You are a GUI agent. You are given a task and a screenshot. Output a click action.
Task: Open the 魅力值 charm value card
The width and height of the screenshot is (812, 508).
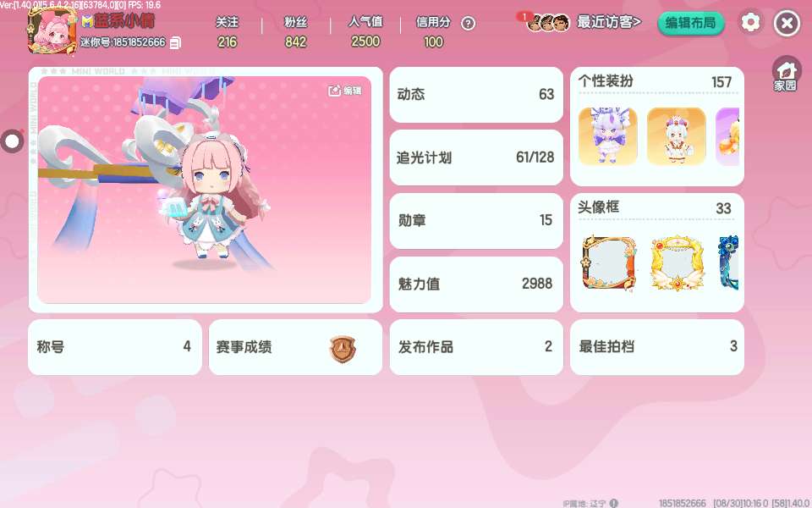click(476, 284)
